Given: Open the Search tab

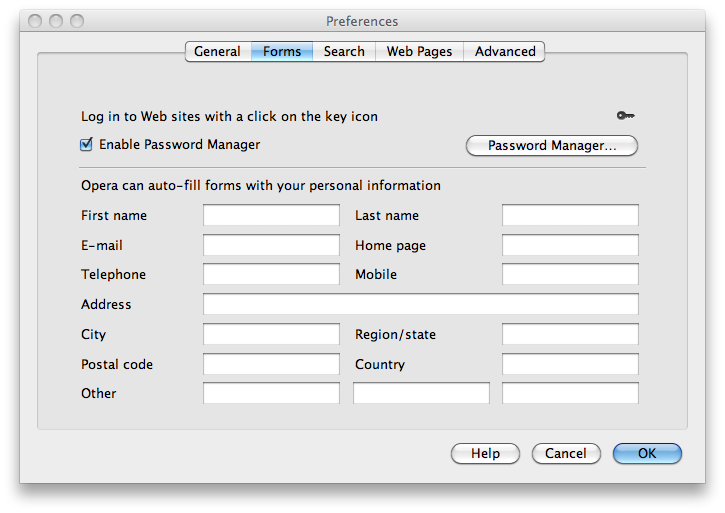Looking at the screenshot, I should pos(344,52).
